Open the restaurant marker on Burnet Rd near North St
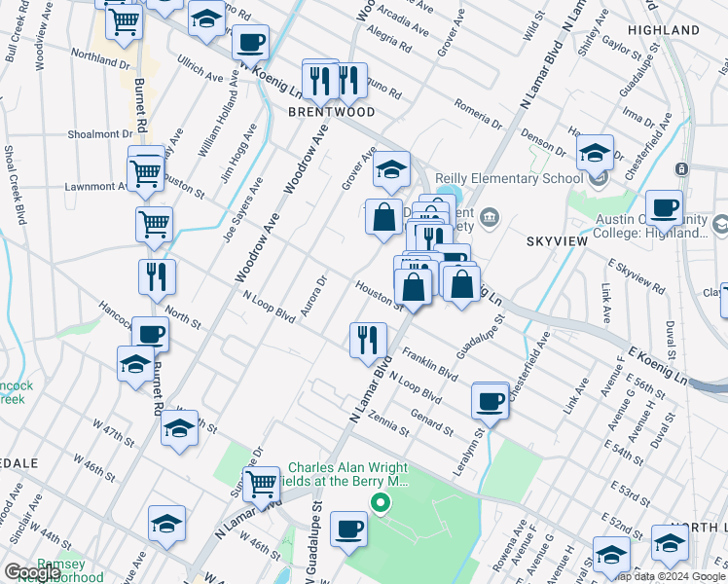The image size is (728, 584). click(157, 278)
